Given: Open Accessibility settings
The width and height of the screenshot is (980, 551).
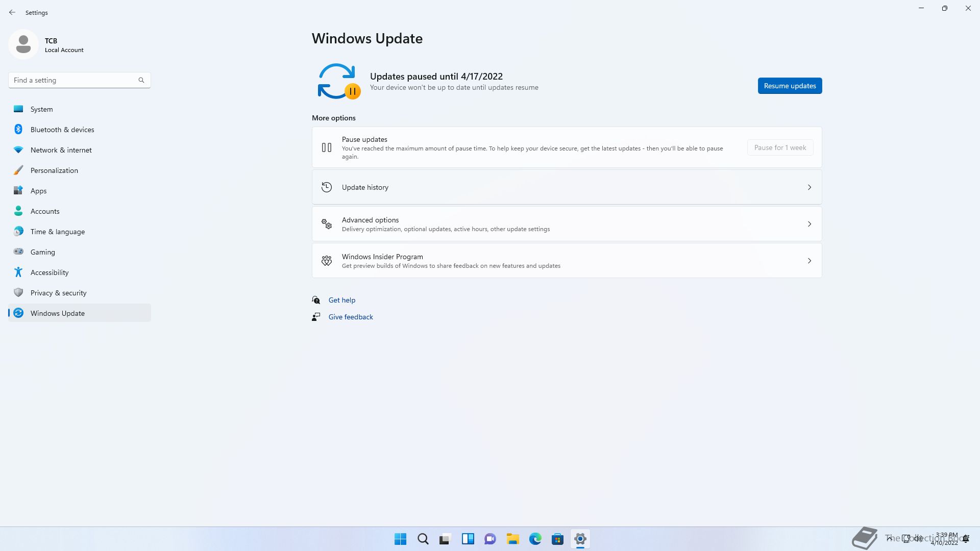Looking at the screenshot, I should coord(80,272).
